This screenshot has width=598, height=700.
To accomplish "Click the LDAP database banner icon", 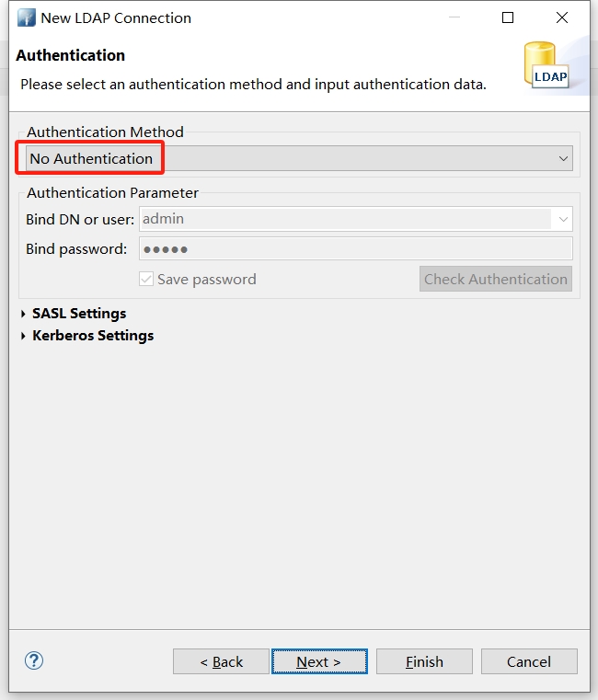I will click(x=548, y=65).
